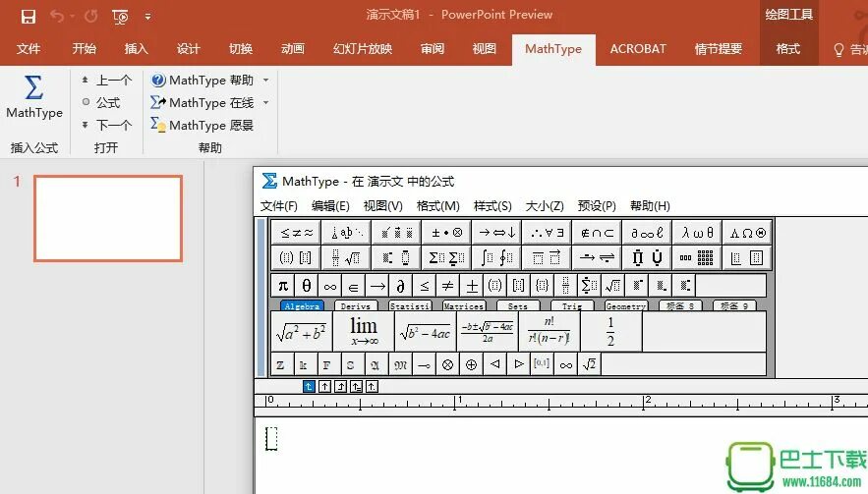Expand the MathType 在线 dropdown arrow

(x=265, y=102)
